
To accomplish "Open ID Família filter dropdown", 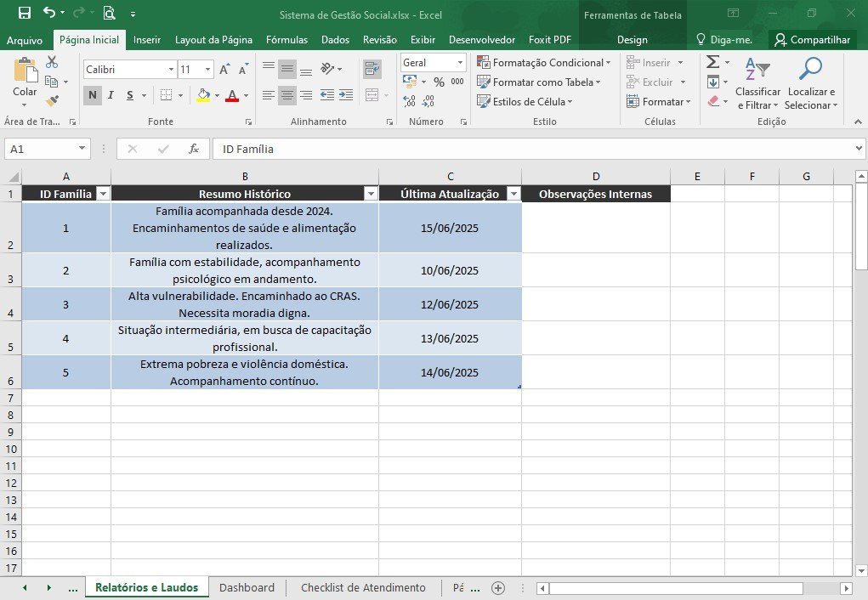I will click(x=103, y=194).
